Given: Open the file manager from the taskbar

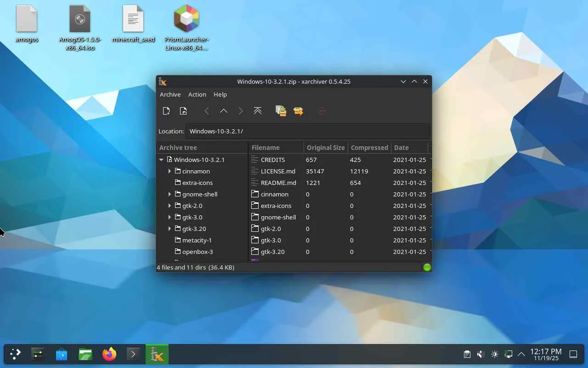Looking at the screenshot, I should 85,354.
